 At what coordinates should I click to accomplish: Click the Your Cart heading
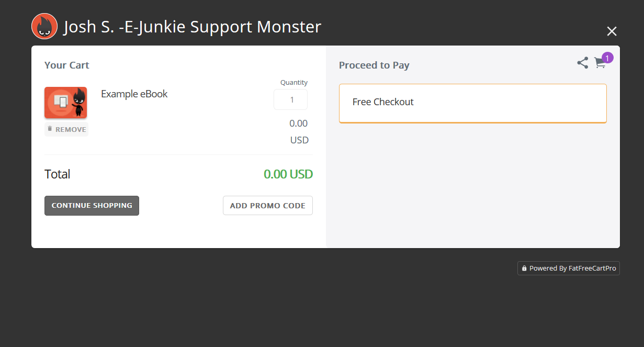[66, 65]
